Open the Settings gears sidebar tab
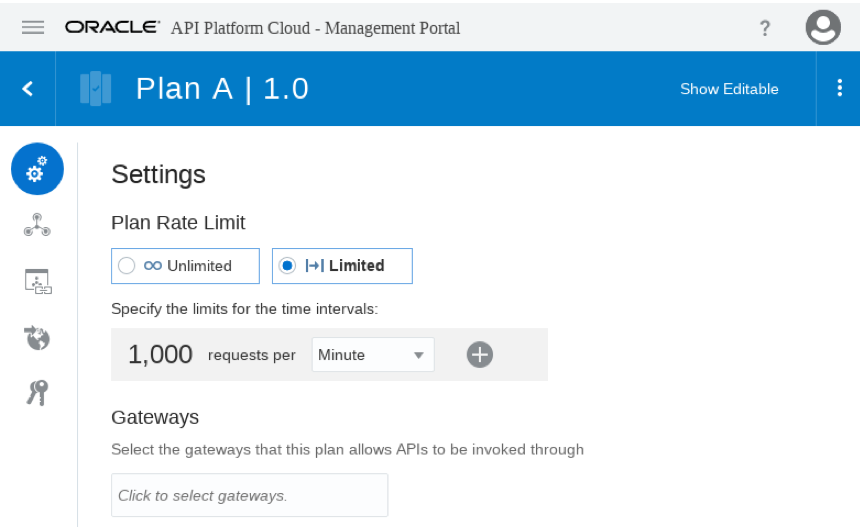The height and width of the screenshot is (527, 860). (37, 169)
